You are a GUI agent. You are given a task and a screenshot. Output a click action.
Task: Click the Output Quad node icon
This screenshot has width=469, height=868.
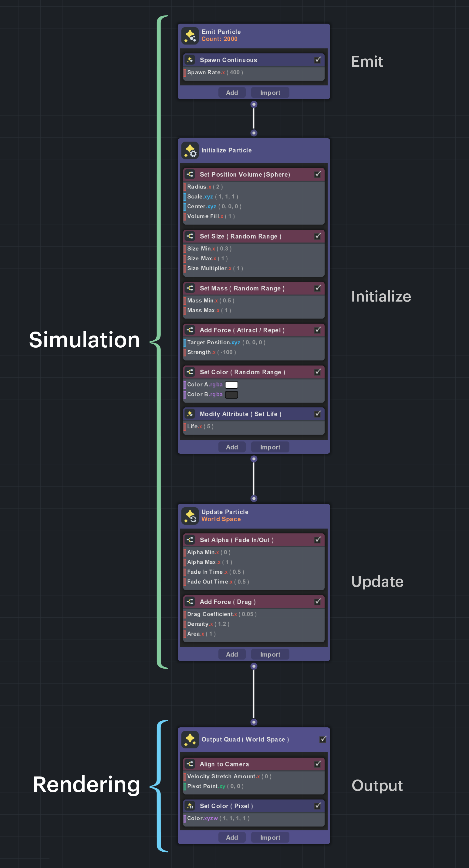click(190, 739)
